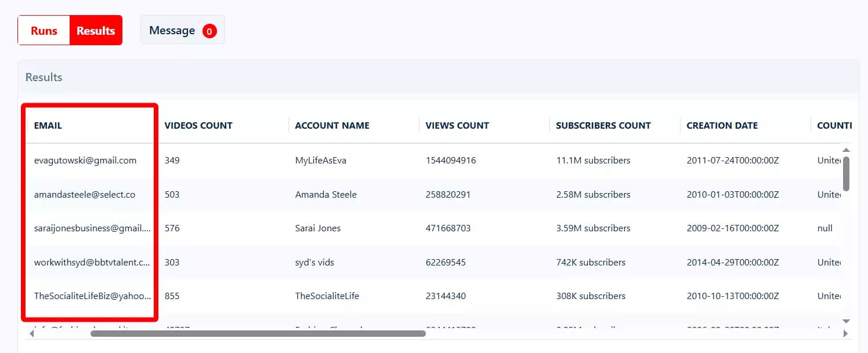
Task: Click the Amanda Steele account name cell
Action: pos(325,195)
